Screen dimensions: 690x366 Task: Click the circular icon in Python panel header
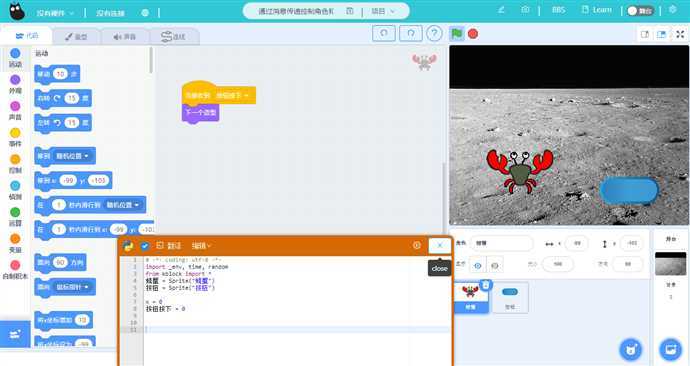pyautogui.click(x=417, y=245)
